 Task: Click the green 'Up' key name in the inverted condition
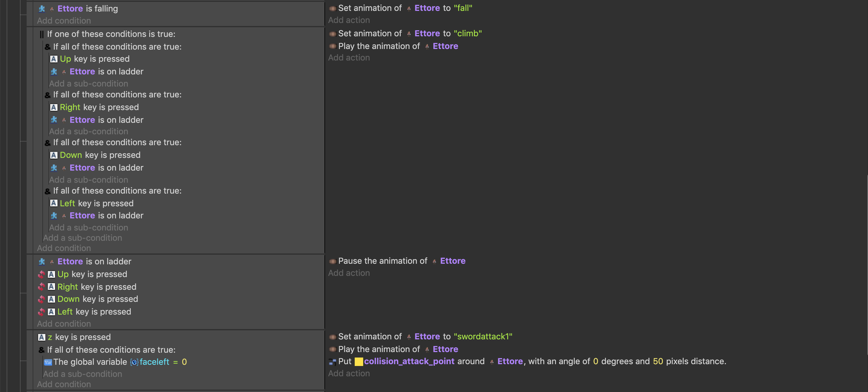click(63, 274)
